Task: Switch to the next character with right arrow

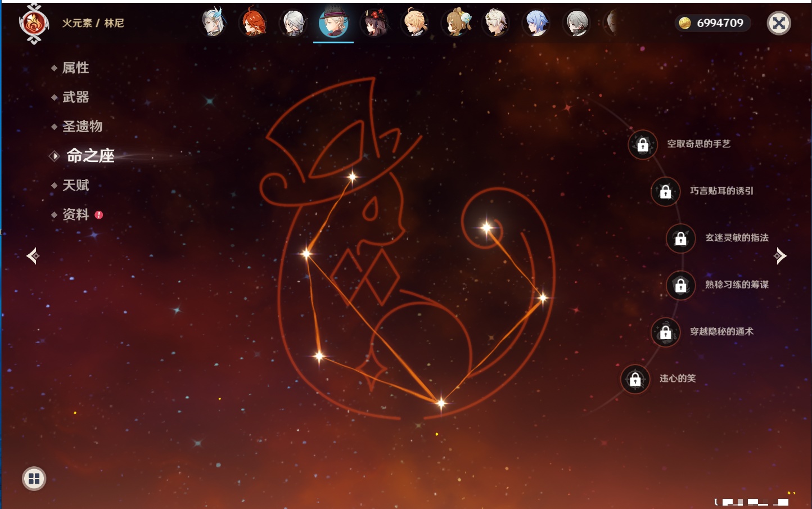Action: 780,256
